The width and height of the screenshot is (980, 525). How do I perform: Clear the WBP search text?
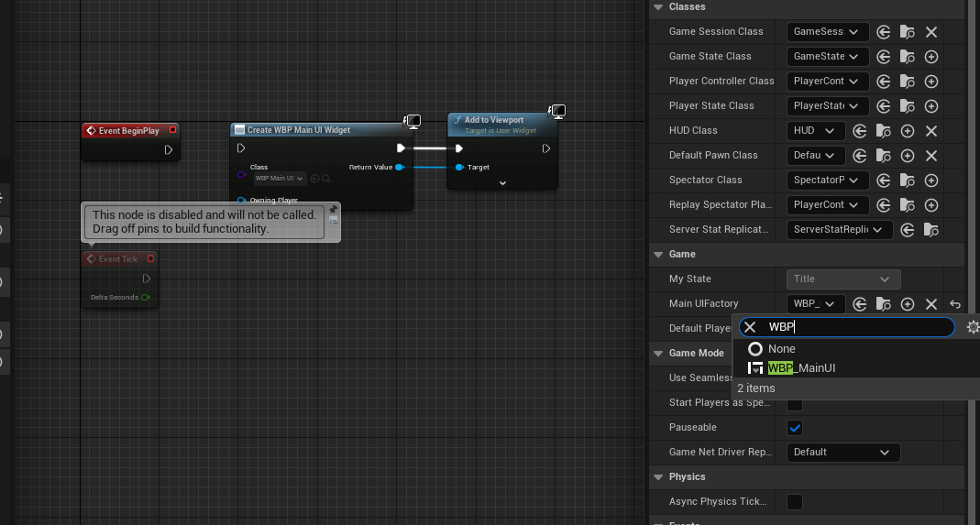[750, 327]
